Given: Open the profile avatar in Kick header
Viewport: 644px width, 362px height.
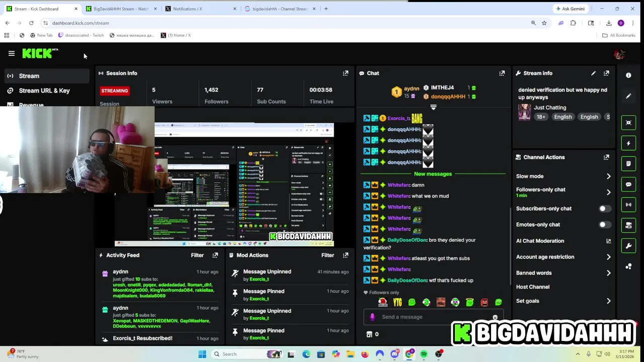Looking at the screenshot, I should (619, 54).
